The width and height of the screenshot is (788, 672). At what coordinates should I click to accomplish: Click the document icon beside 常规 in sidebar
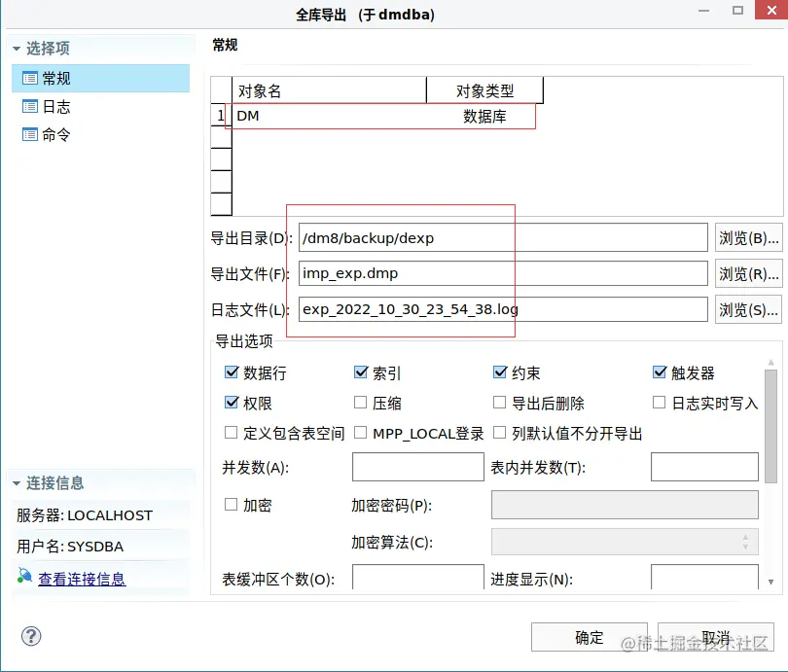(32, 78)
